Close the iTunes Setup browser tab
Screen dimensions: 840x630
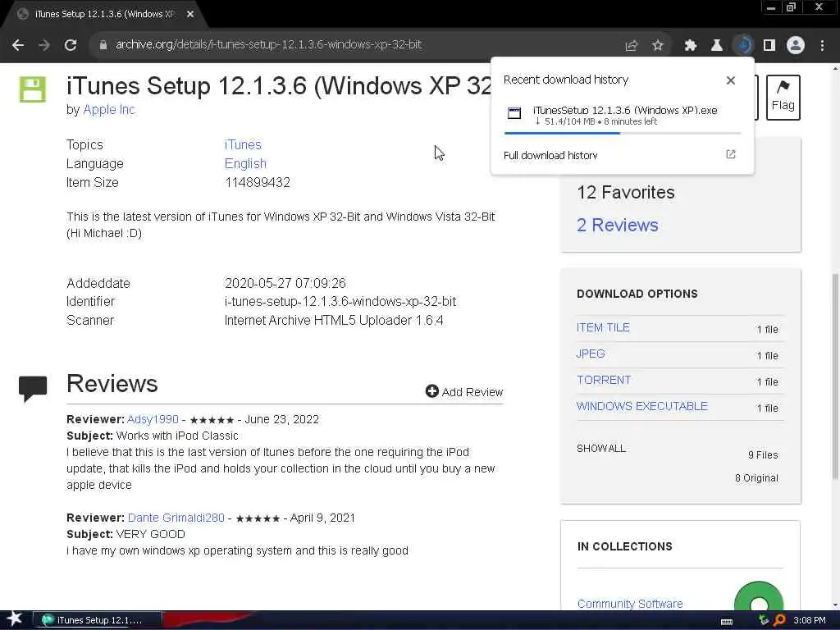click(190, 15)
